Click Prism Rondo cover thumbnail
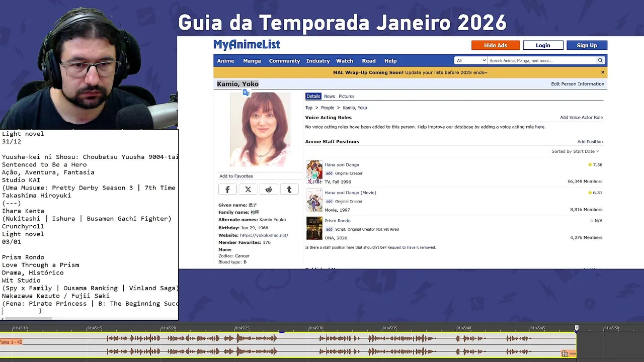 pyautogui.click(x=314, y=228)
